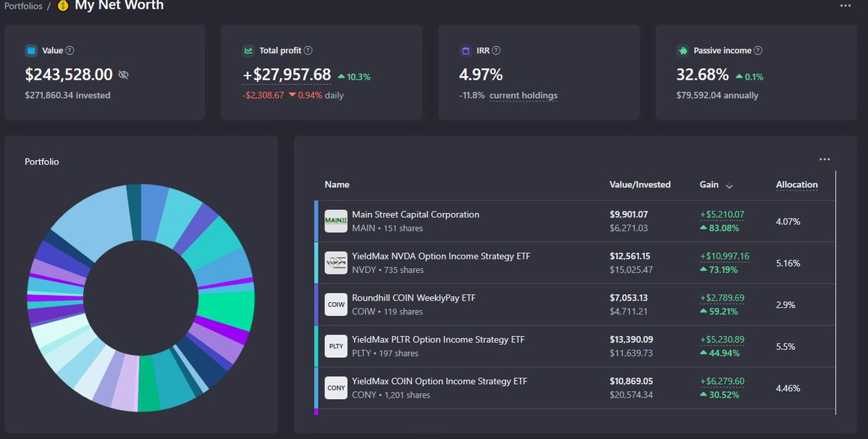This screenshot has height=439, width=868.
Task: Click the +$6,279.60 gain for CONY
Action: click(722, 381)
